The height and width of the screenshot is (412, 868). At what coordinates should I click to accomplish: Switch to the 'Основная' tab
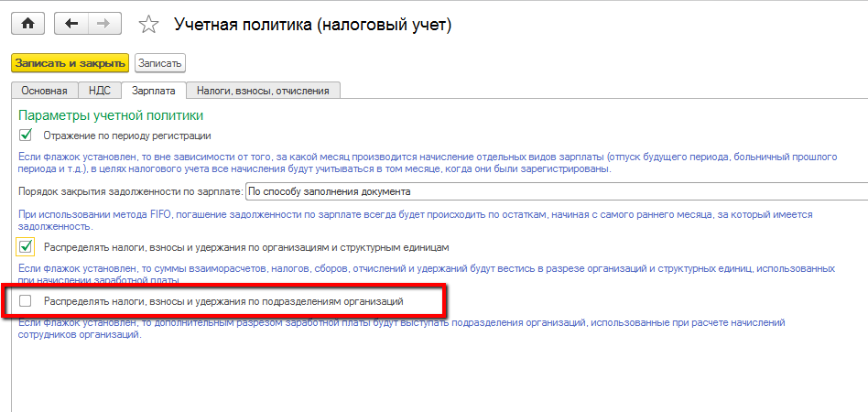point(44,90)
